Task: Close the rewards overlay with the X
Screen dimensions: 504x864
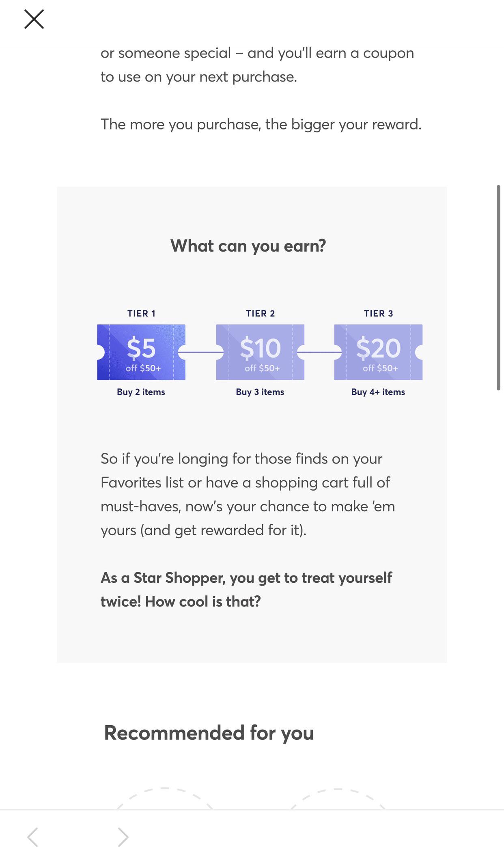Action: pyautogui.click(x=34, y=19)
